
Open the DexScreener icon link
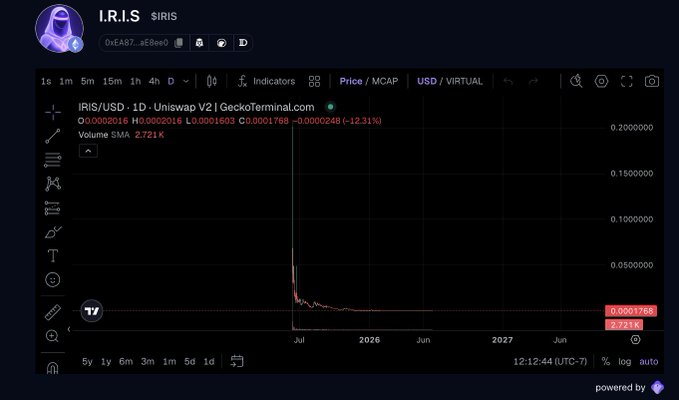pos(243,43)
